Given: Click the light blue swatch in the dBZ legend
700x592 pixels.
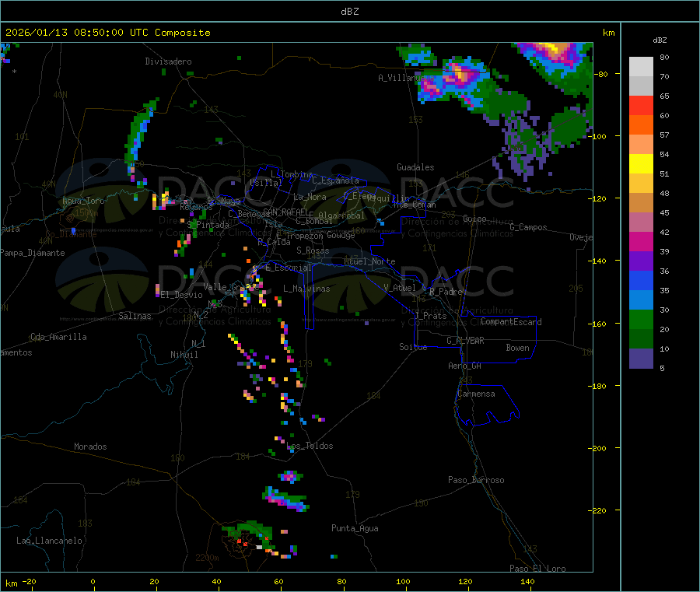Looking at the screenshot, I should click(641, 300).
